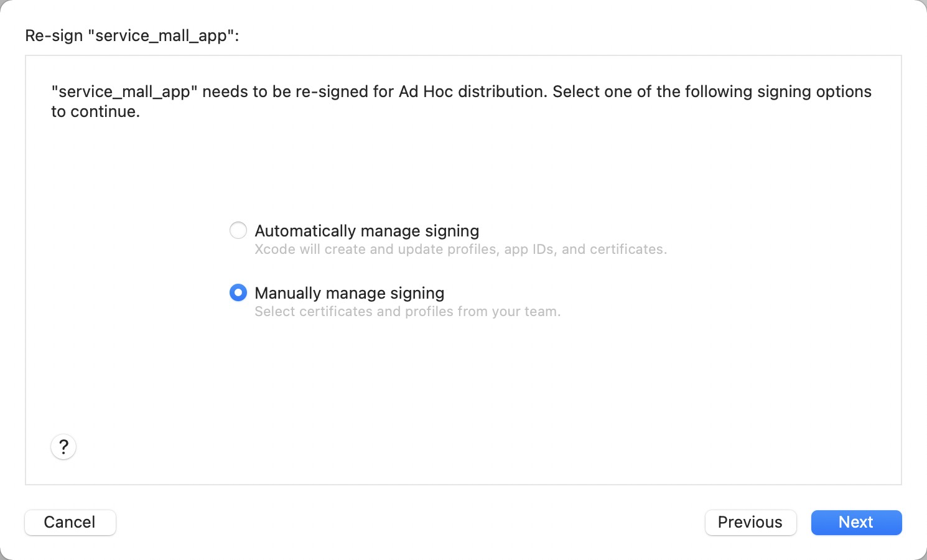Click the 'Automatically manage signing' label text
This screenshot has height=560, width=927.
(x=366, y=231)
